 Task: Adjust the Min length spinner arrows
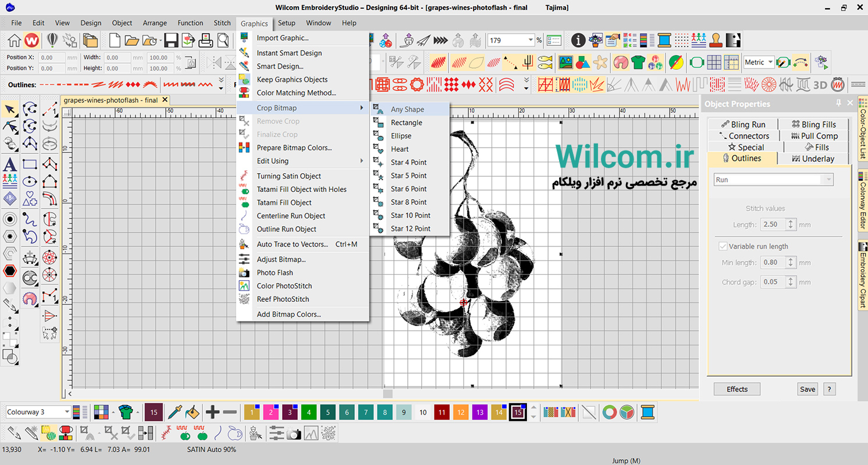coord(790,263)
